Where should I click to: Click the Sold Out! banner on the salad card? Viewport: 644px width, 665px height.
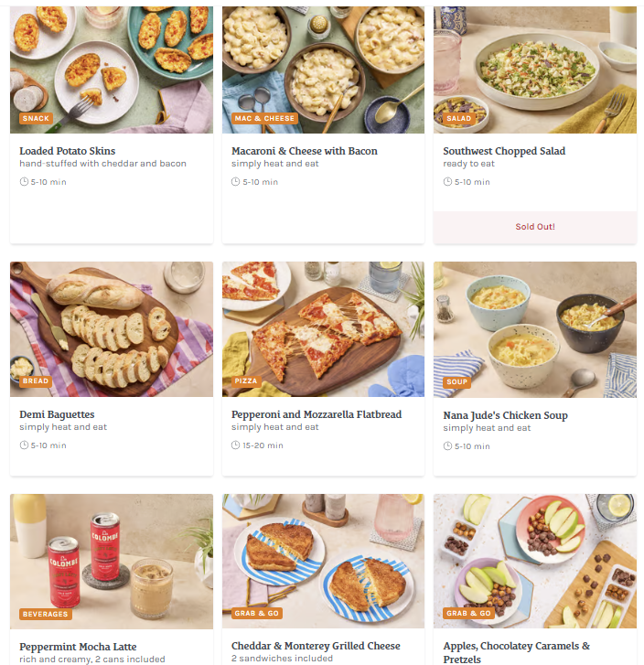[535, 227]
